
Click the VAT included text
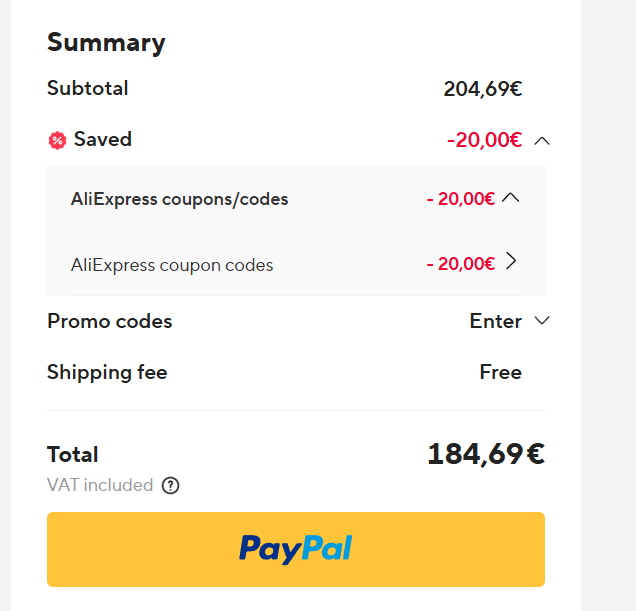pyautogui.click(x=100, y=485)
